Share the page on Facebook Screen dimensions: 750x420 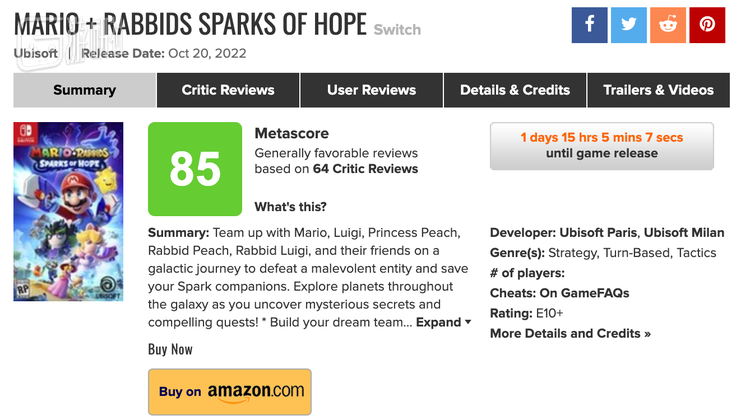coord(589,25)
